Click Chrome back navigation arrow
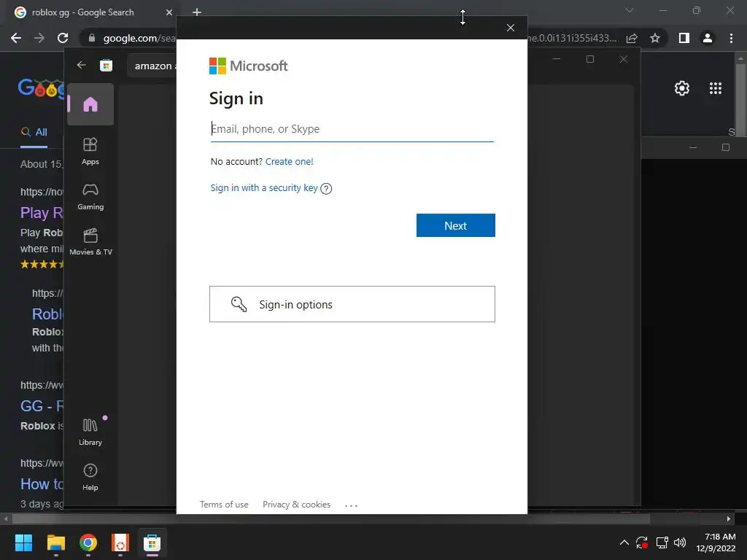This screenshot has height=560, width=747. 16,38
